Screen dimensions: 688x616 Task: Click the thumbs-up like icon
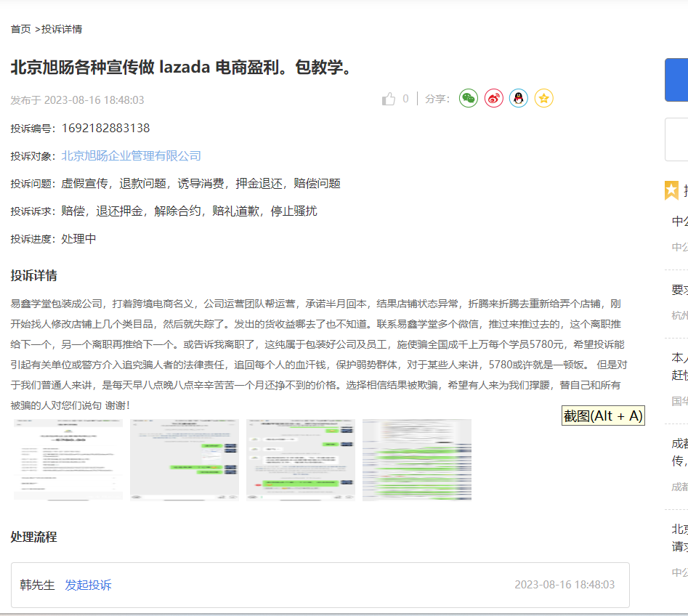(388, 100)
